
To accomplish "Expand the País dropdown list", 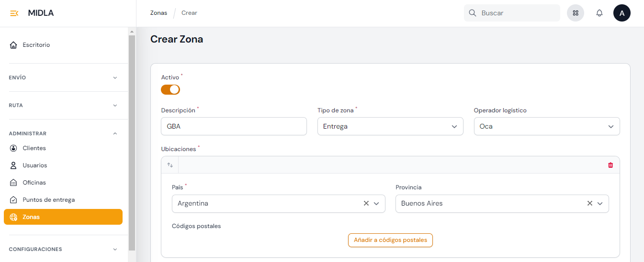I will (376, 203).
